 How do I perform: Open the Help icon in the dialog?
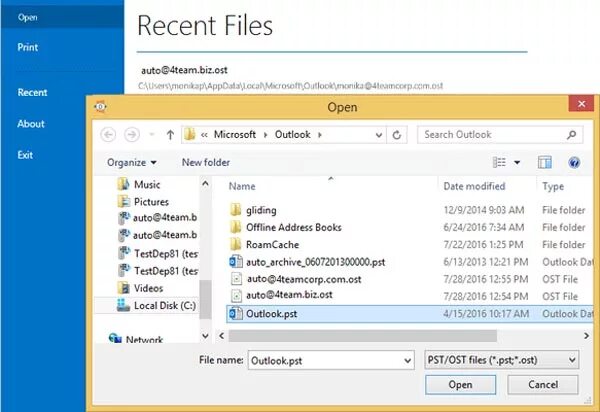(574, 163)
